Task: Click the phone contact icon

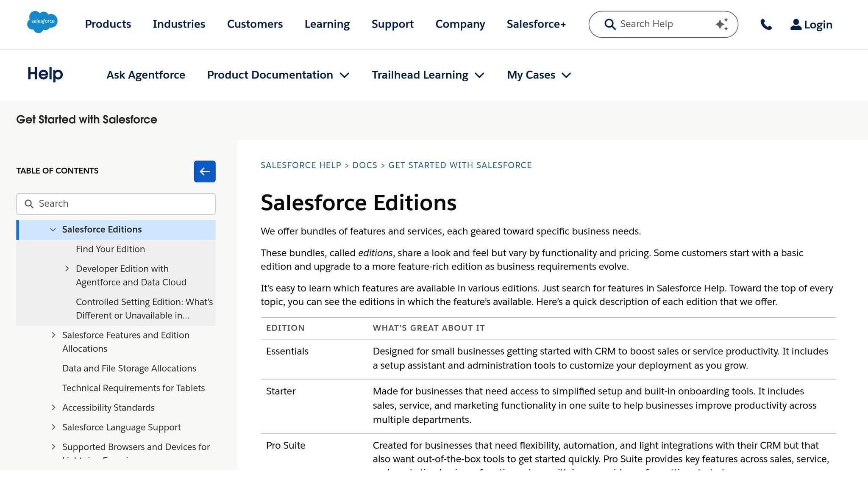Action: pos(766,24)
